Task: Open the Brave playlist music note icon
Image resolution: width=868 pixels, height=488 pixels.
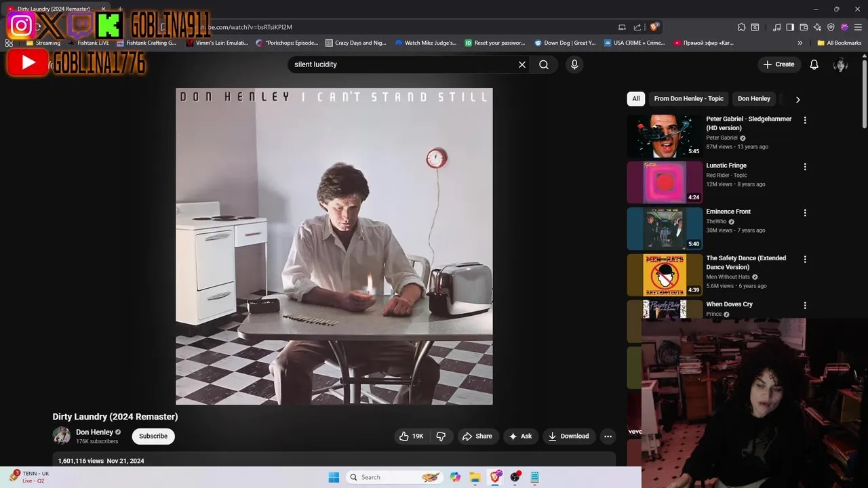Action: [776, 27]
